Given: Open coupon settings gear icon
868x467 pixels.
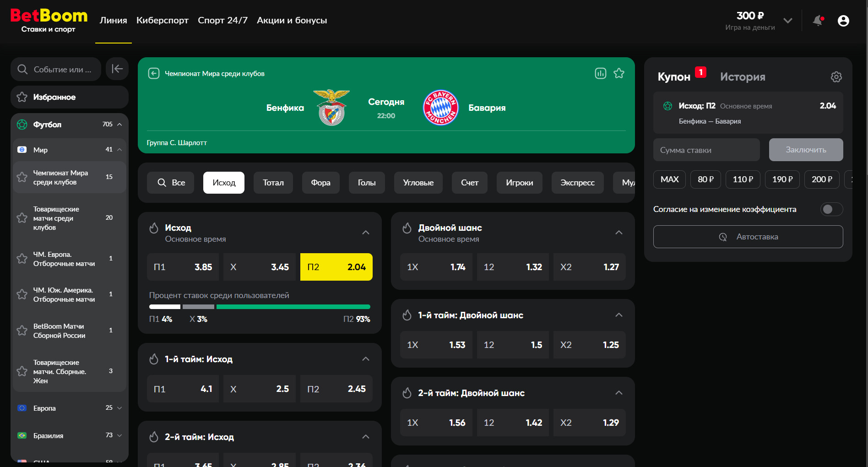Looking at the screenshot, I should [x=836, y=77].
